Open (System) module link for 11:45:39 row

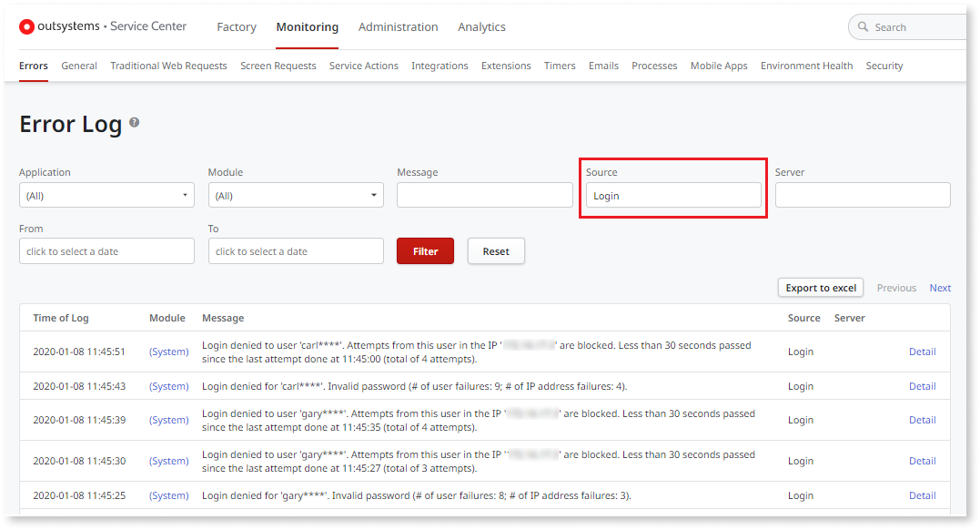coord(168,420)
